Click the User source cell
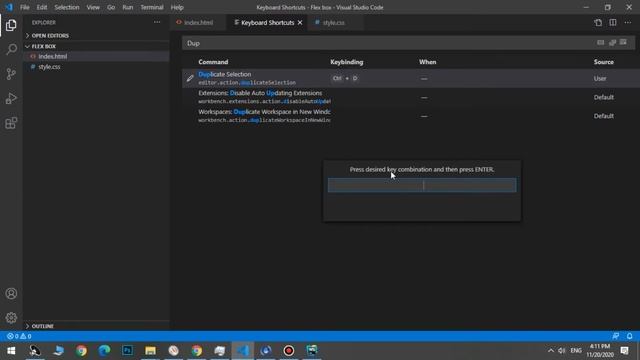Image resolution: width=640 pixels, height=360 pixels. click(x=600, y=78)
